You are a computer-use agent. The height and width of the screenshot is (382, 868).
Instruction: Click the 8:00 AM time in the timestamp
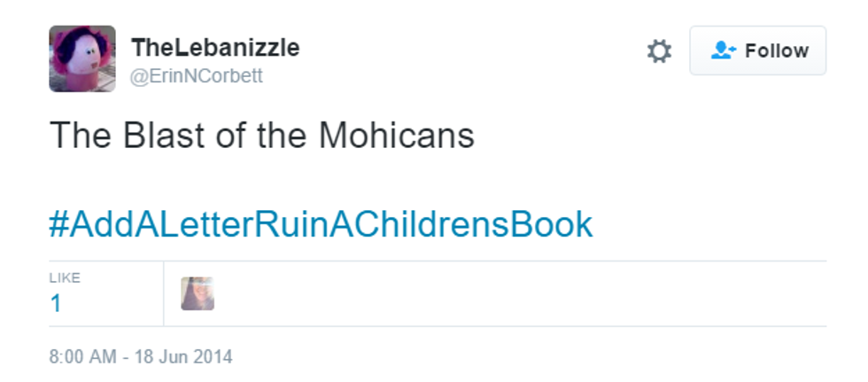[68, 357]
